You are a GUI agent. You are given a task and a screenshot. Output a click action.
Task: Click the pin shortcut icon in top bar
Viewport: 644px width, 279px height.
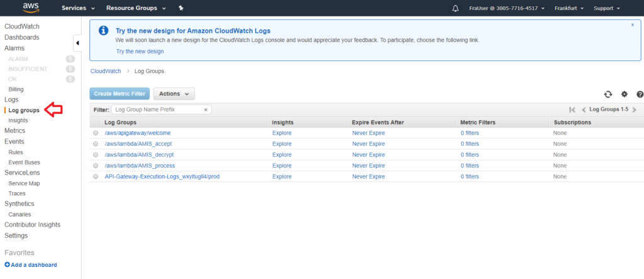pos(181,8)
